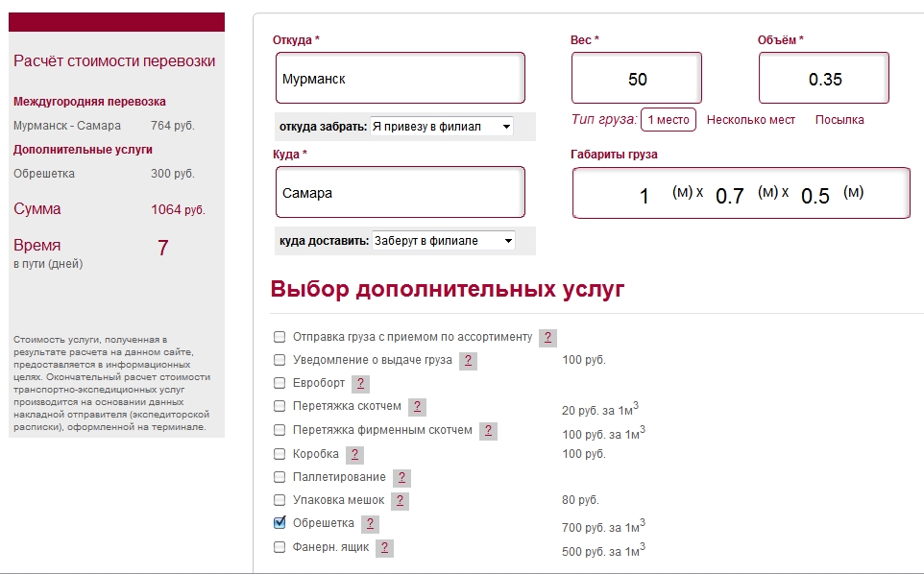Expand the 'куда доставить' dropdown
This screenshot has width=924, height=574.
click(444, 241)
